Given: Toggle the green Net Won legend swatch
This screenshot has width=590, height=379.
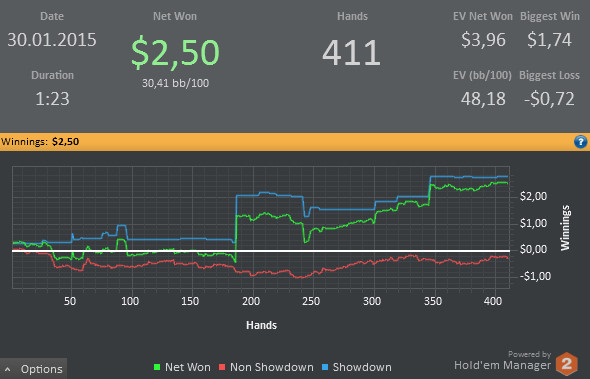Looking at the screenshot, I should pyautogui.click(x=157, y=367).
